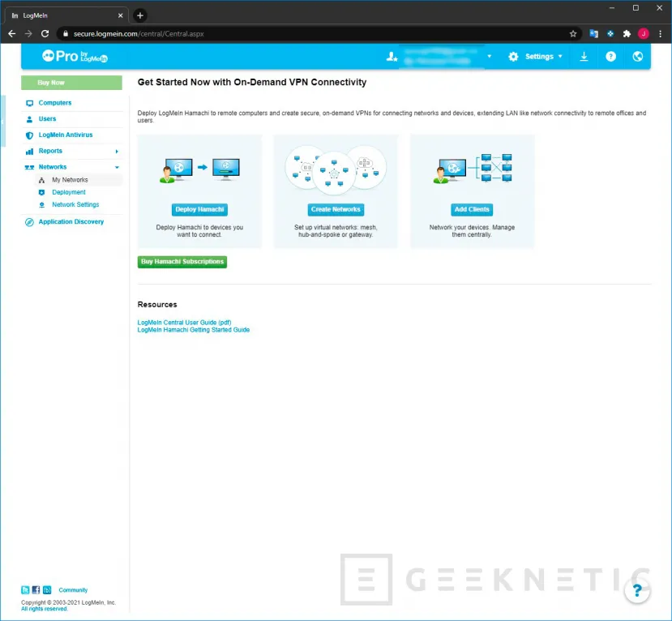Open the Chrome three-dot menu
672x621 pixels.
click(x=660, y=33)
